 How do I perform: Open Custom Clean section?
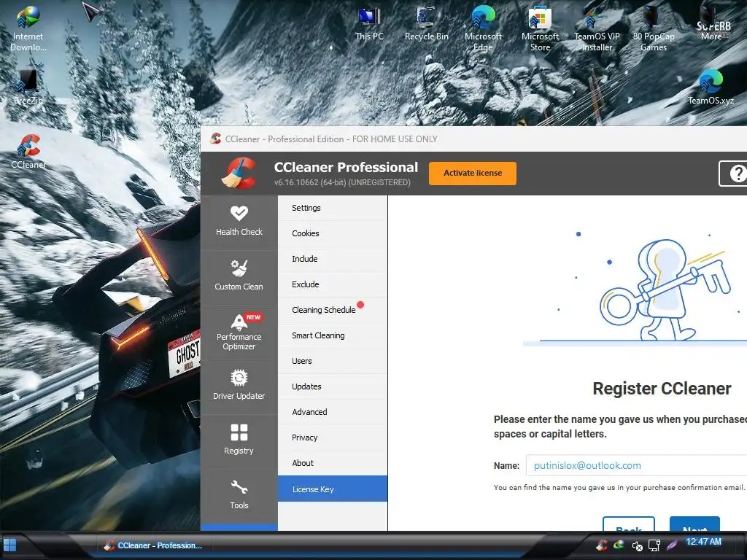point(239,276)
